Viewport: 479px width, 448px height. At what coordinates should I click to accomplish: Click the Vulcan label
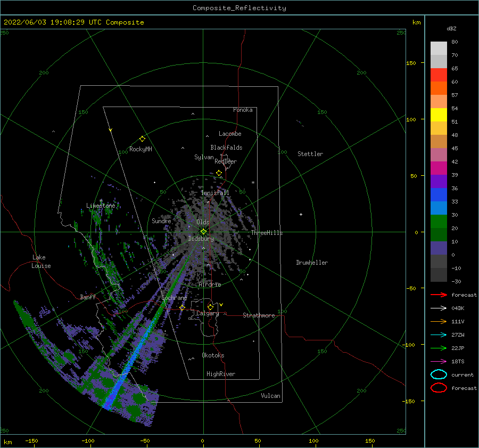[x=271, y=396]
